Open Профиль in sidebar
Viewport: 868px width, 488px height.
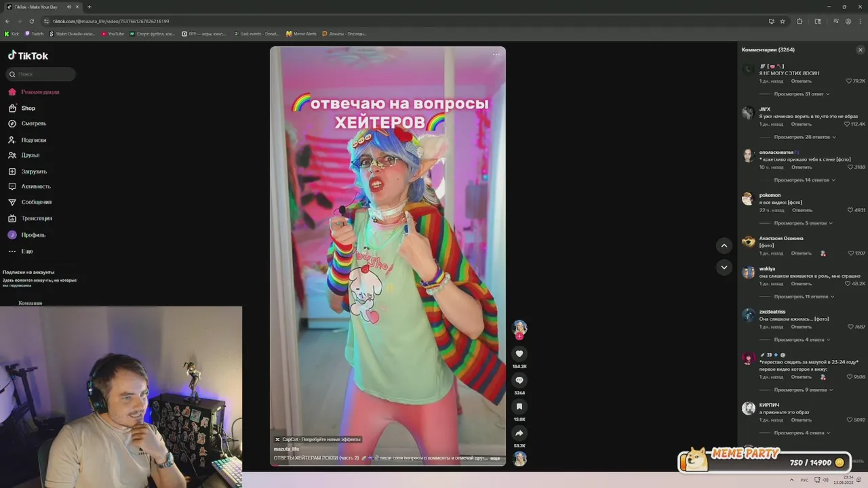pyautogui.click(x=26, y=235)
